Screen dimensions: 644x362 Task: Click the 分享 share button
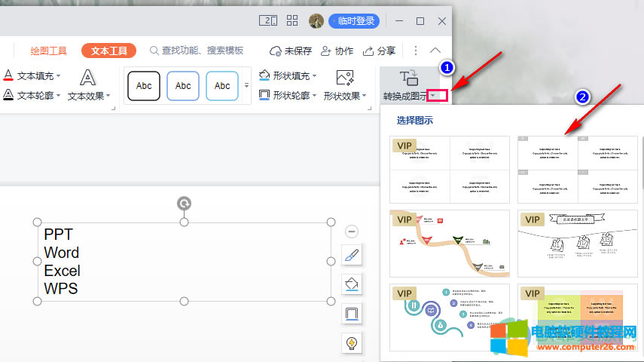379,51
